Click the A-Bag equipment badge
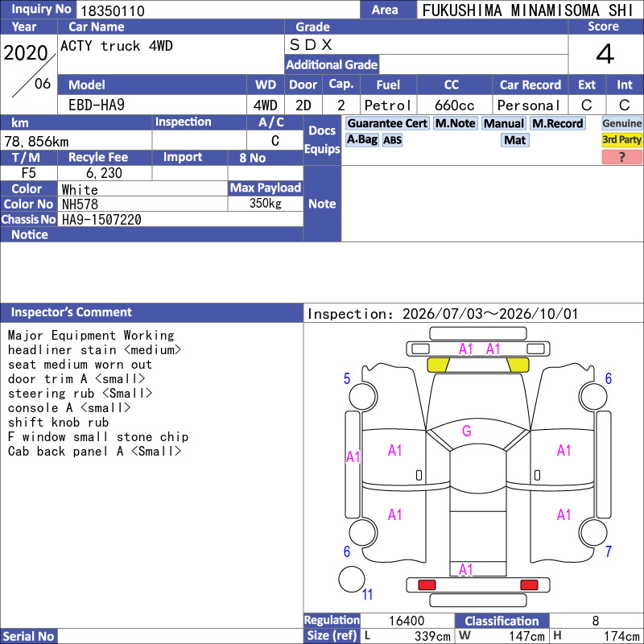 pyautogui.click(x=361, y=140)
